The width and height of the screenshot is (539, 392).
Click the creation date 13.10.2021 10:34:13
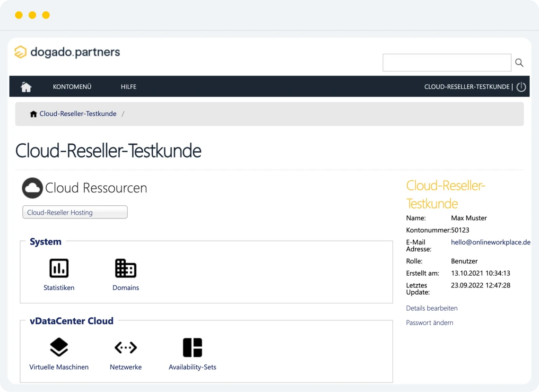[480, 273]
